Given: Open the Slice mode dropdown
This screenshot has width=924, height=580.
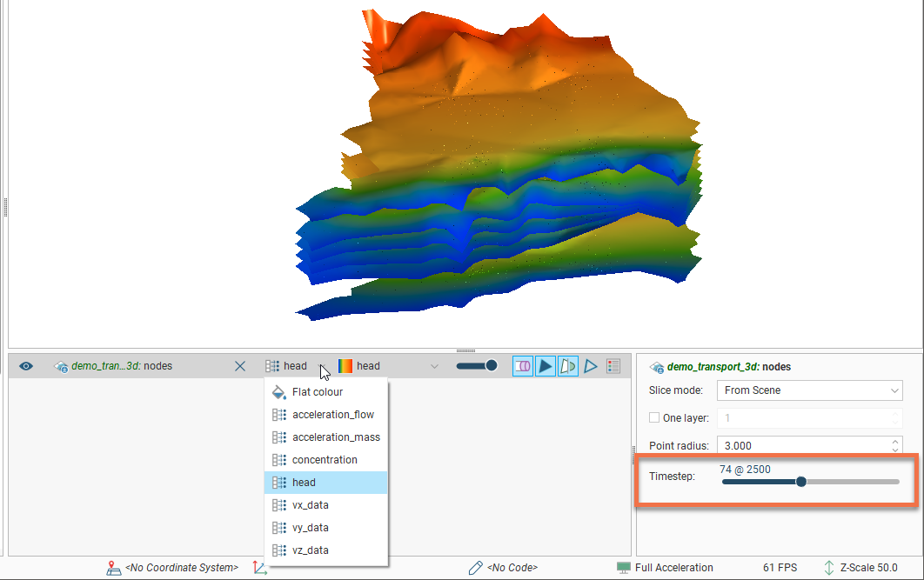Looking at the screenshot, I should [x=809, y=390].
